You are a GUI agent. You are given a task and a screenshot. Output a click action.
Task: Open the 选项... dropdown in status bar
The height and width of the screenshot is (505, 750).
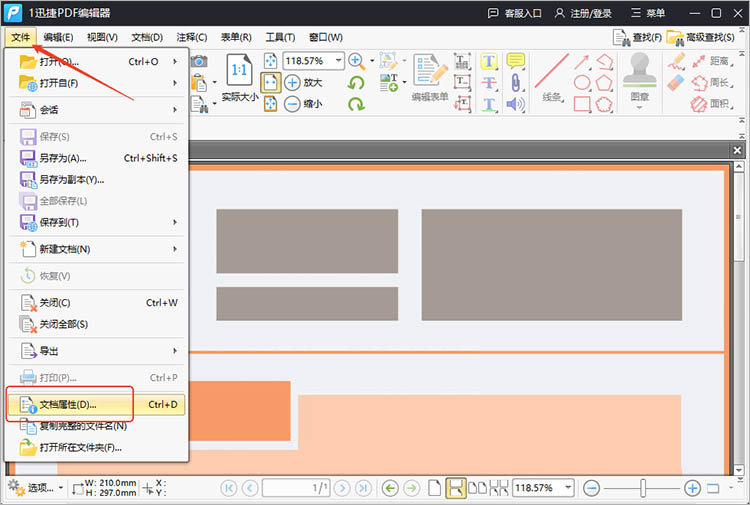pyautogui.click(x=35, y=488)
